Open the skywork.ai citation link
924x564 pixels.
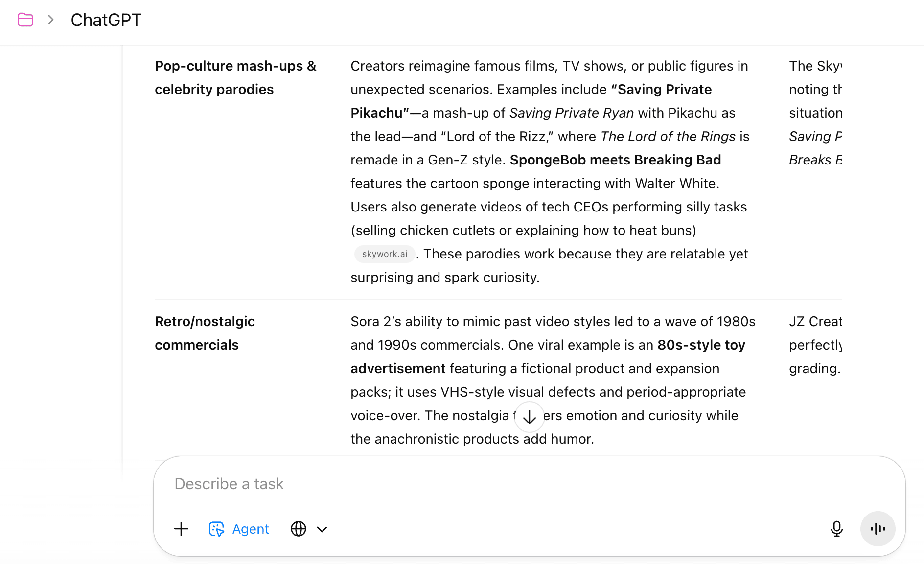pyautogui.click(x=385, y=254)
